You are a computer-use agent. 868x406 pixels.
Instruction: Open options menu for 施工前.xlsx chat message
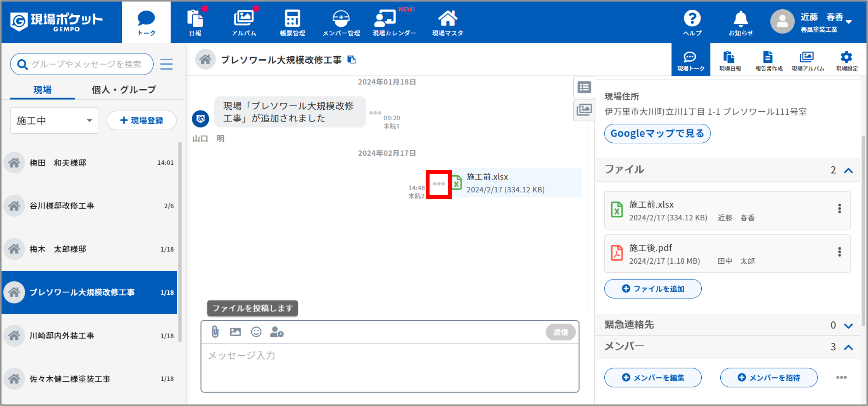point(439,184)
